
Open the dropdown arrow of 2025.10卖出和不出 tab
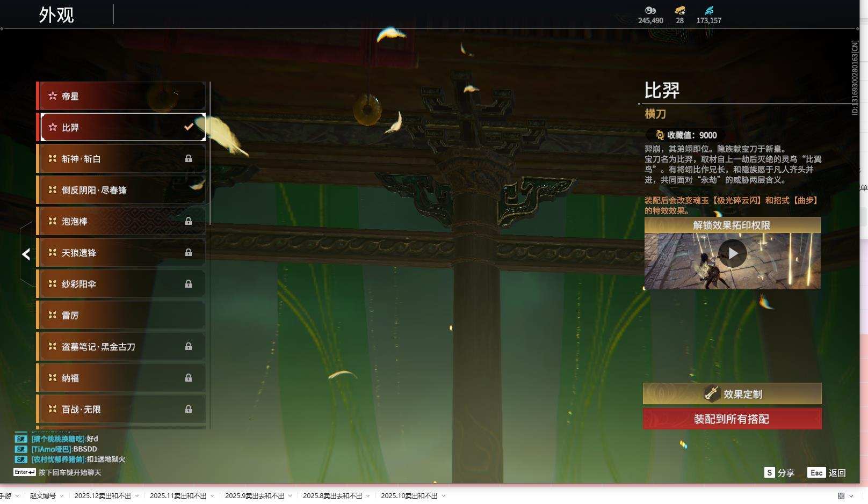click(x=444, y=496)
